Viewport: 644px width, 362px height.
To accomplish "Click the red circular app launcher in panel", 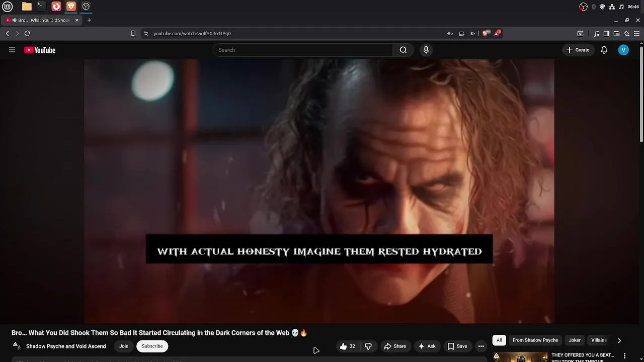I will pyautogui.click(x=56, y=7).
